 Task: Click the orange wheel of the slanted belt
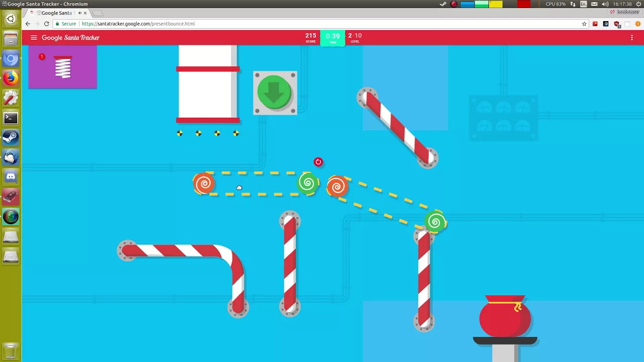click(x=337, y=187)
